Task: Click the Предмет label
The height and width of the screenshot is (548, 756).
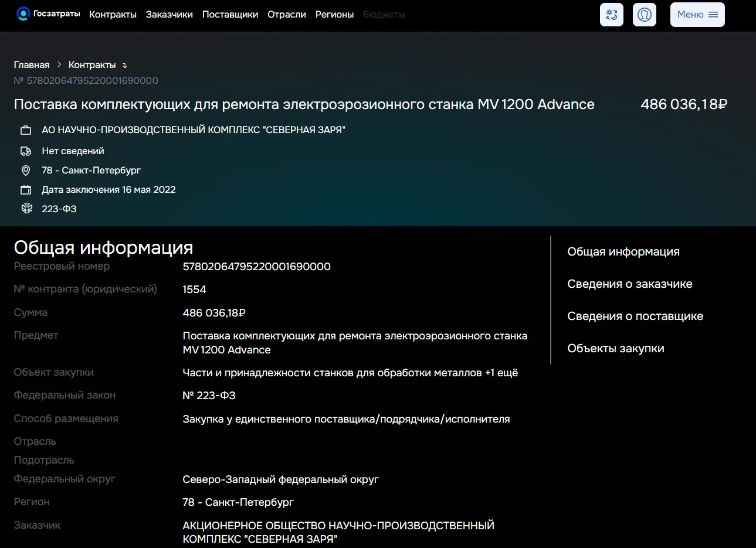Action: [36, 335]
